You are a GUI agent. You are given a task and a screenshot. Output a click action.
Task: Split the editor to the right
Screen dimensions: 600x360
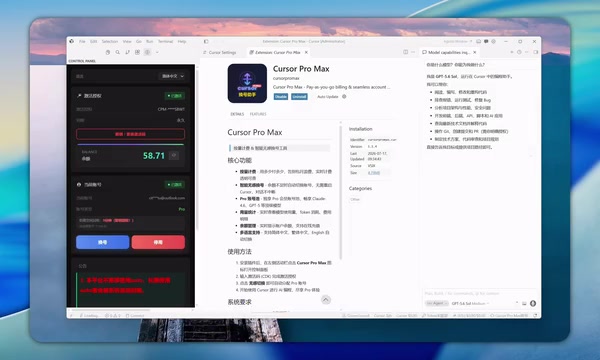406,52
